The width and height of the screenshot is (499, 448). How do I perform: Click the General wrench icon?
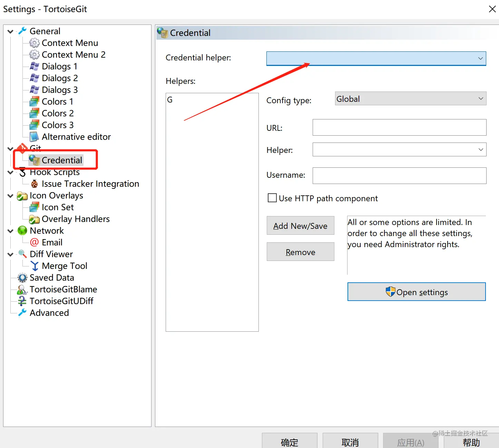pyautogui.click(x=22, y=31)
